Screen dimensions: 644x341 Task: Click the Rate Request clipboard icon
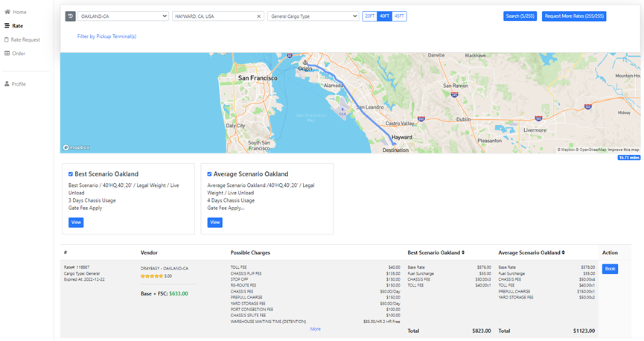pos(7,39)
